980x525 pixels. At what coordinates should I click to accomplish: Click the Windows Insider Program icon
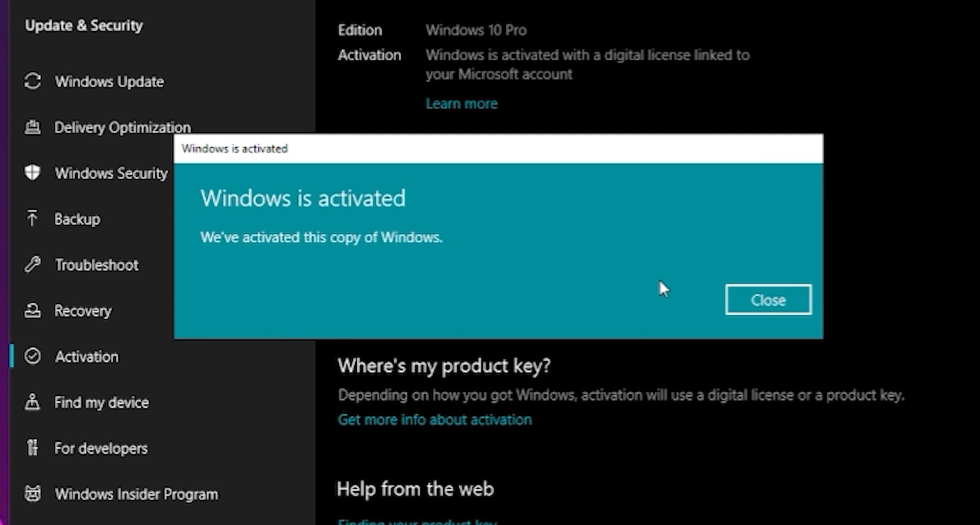pyautogui.click(x=33, y=494)
